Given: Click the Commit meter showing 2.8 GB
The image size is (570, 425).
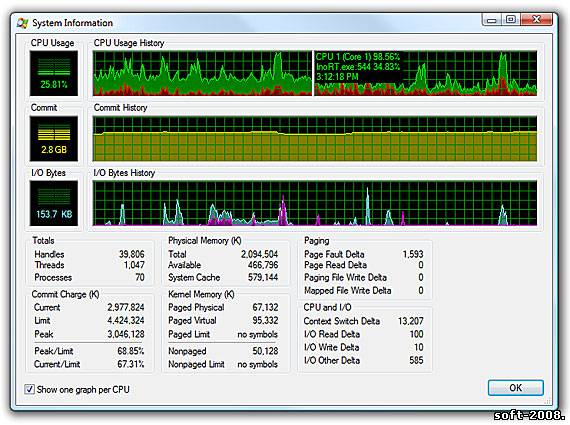Looking at the screenshot, I should tap(54, 139).
